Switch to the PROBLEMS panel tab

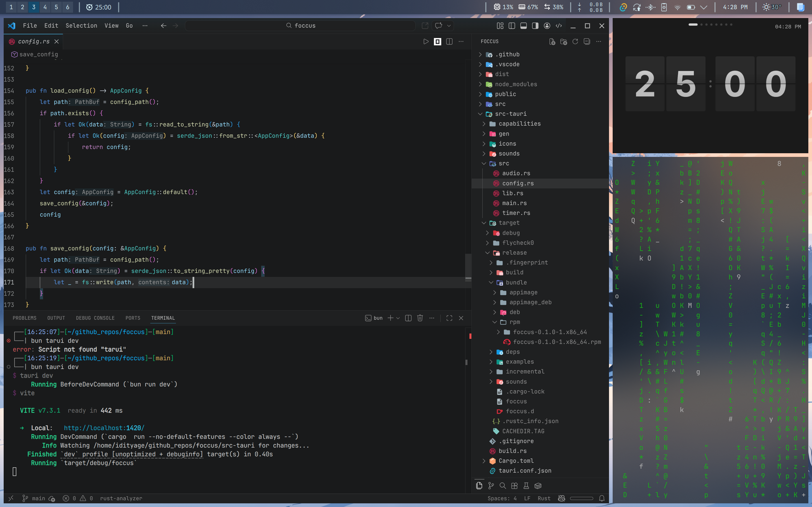(25, 318)
